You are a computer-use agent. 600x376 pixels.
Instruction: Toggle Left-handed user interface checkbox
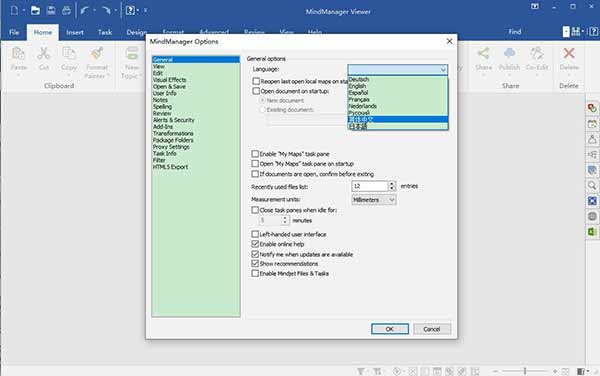[255, 234]
